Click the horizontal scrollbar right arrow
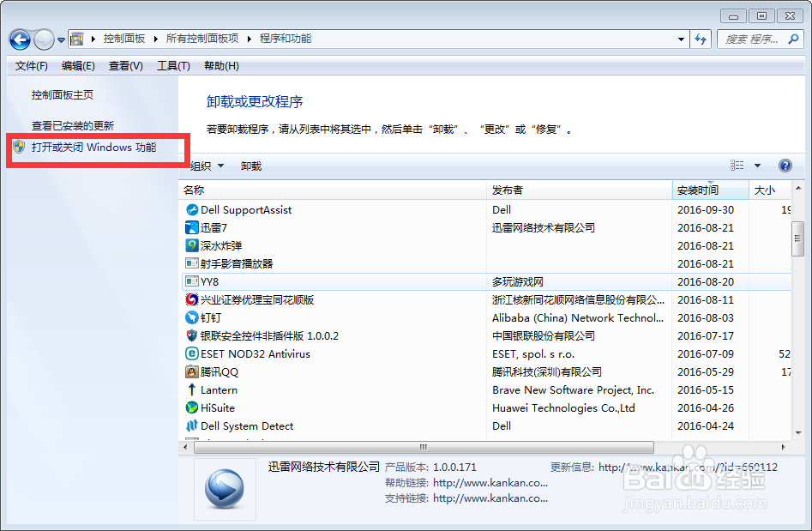Screen dimensions: 812x531 pos(783,447)
